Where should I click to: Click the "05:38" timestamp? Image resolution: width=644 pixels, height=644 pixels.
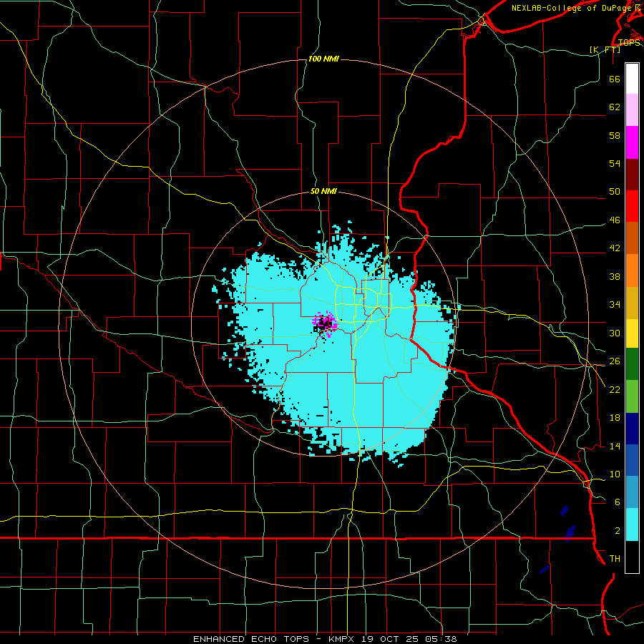pyautogui.click(x=441, y=639)
